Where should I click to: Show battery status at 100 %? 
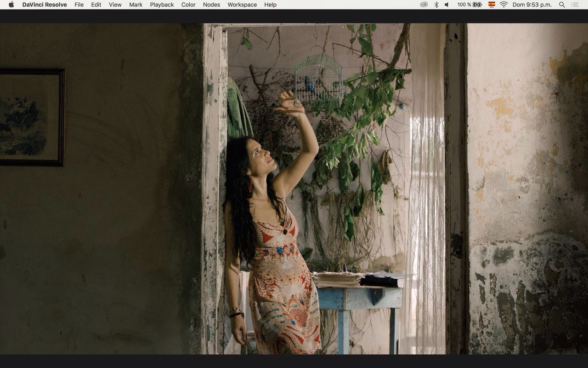(469, 5)
